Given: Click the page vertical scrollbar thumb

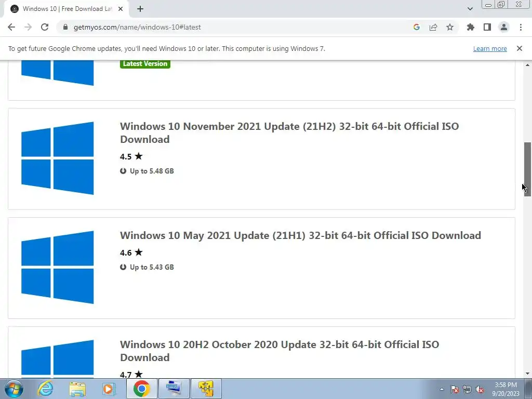Looking at the screenshot, I should (x=528, y=169).
